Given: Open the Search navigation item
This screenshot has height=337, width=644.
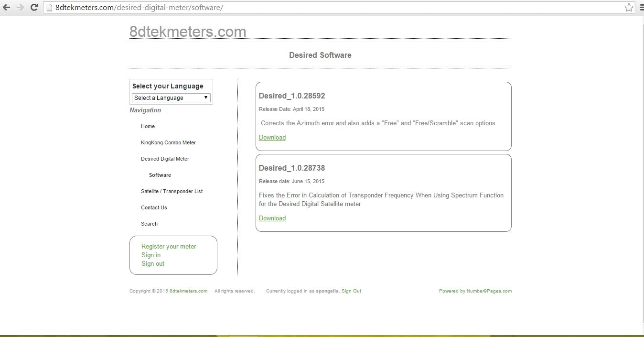Looking at the screenshot, I should (149, 224).
